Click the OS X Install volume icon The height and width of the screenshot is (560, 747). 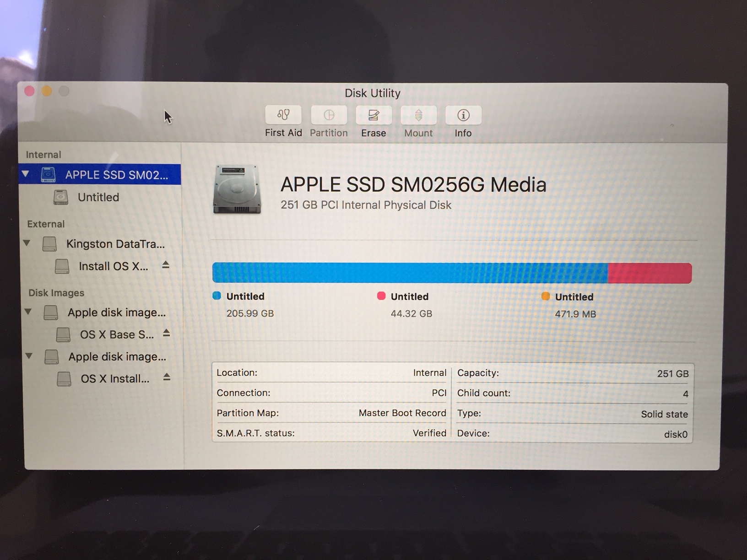point(64,379)
